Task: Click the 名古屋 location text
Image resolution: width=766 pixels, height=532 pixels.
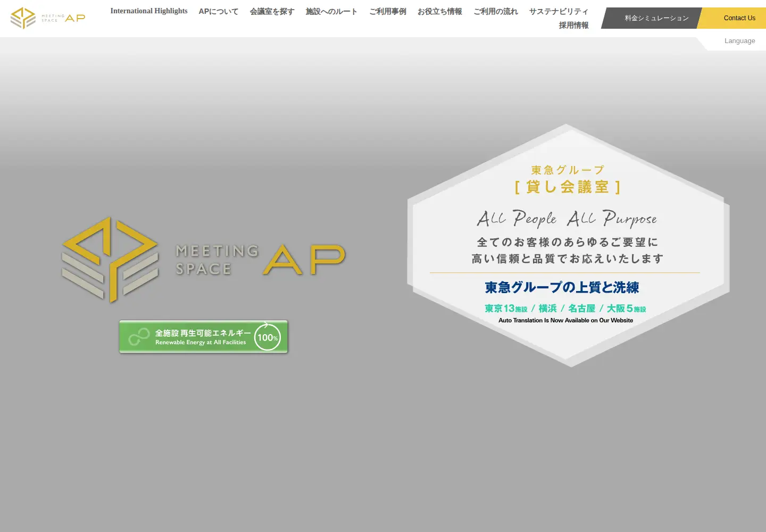Action: pos(581,309)
